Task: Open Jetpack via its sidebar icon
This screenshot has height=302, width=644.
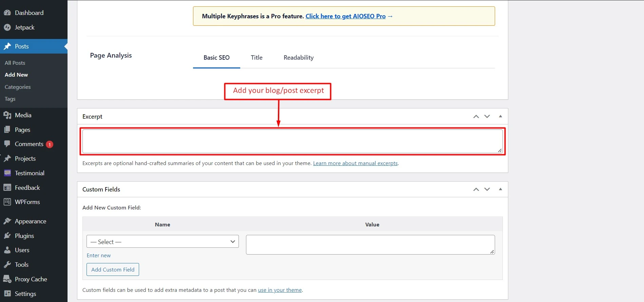Action: coord(7,27)
